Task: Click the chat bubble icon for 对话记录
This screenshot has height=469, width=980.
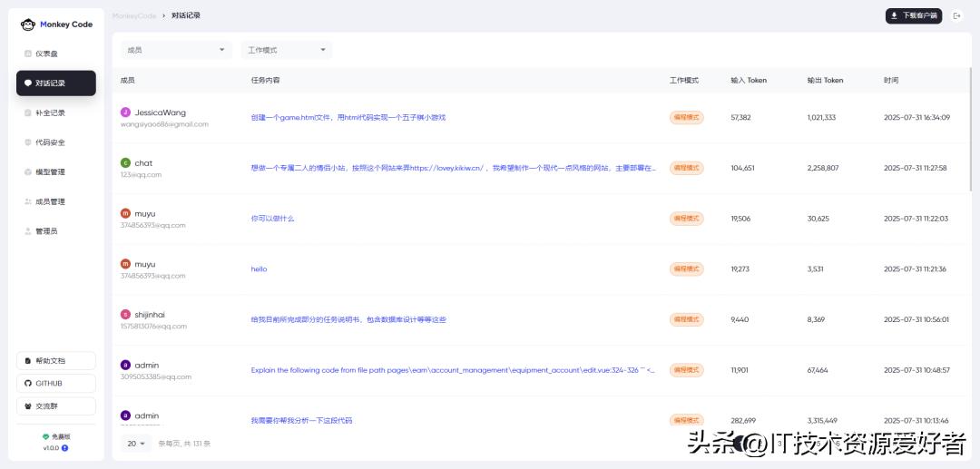Action: coord(27,83)
